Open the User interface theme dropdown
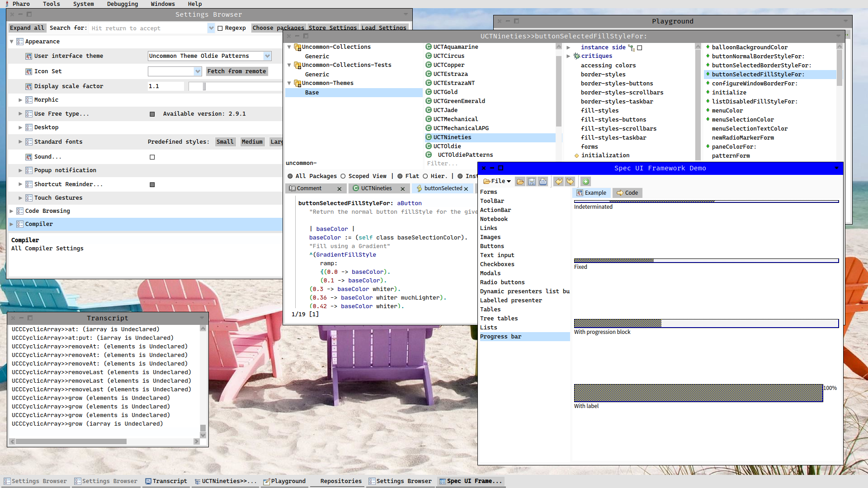Screen dimensions: 868x488 click(x=267, y=56)
